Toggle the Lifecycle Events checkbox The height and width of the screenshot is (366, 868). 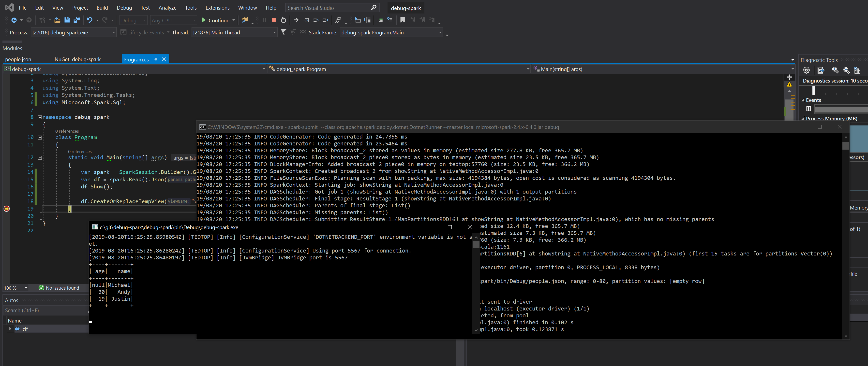[123, 32]
